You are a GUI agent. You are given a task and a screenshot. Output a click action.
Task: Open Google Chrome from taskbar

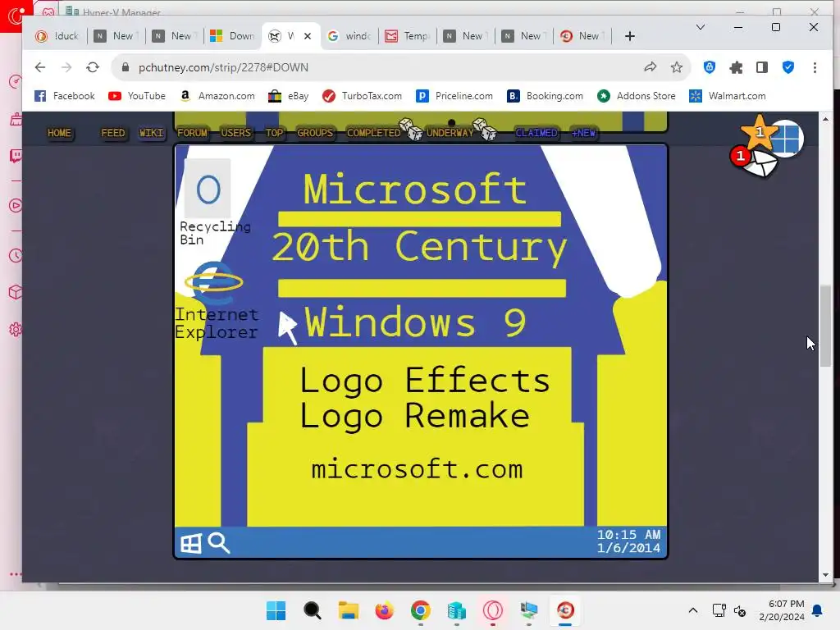421,610
